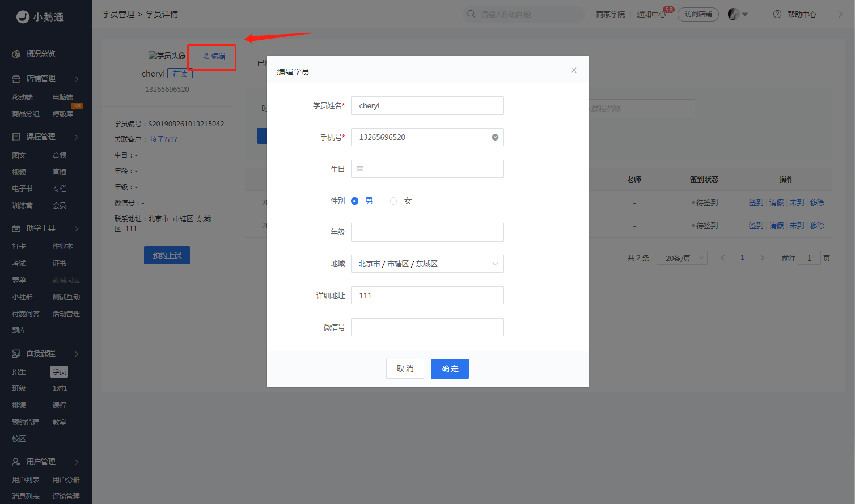
Task: Click 课程管理 section icon
Action: tap(16, 137)
